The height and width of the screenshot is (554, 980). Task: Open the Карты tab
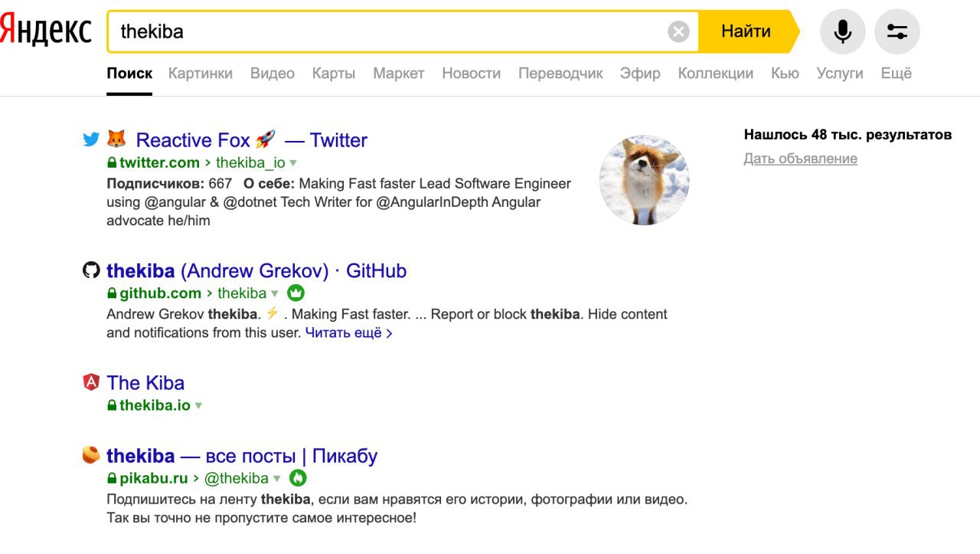[x=334, y=74]
